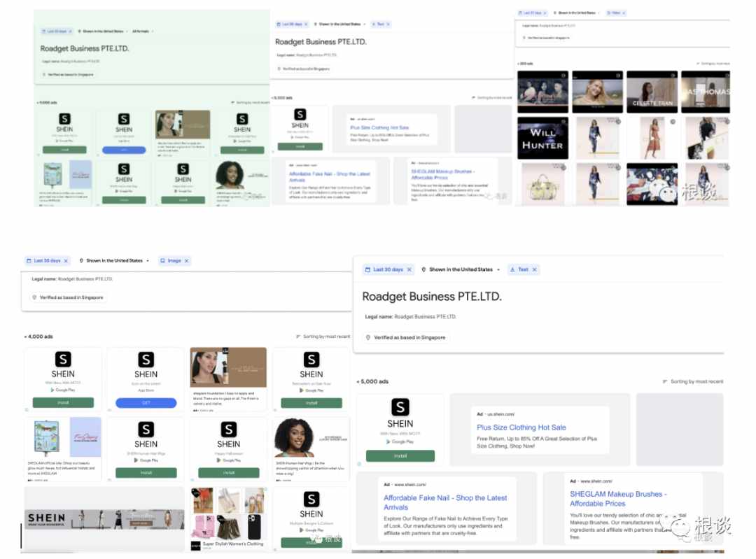Viewport: 756px width, 559px height.
Task: Click Install left of GET in Image-filtered panel
Action: pyautogui.click(x=63, y=402)
